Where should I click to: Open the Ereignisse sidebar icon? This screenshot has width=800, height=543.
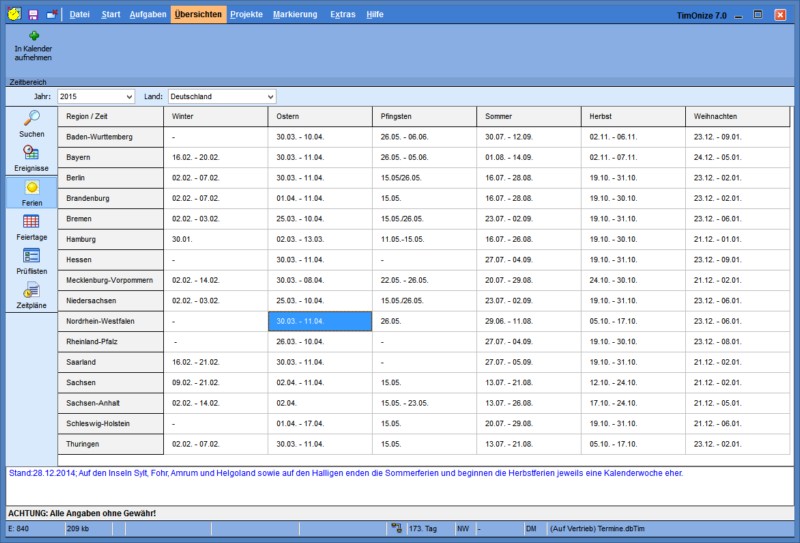(31, 152)
